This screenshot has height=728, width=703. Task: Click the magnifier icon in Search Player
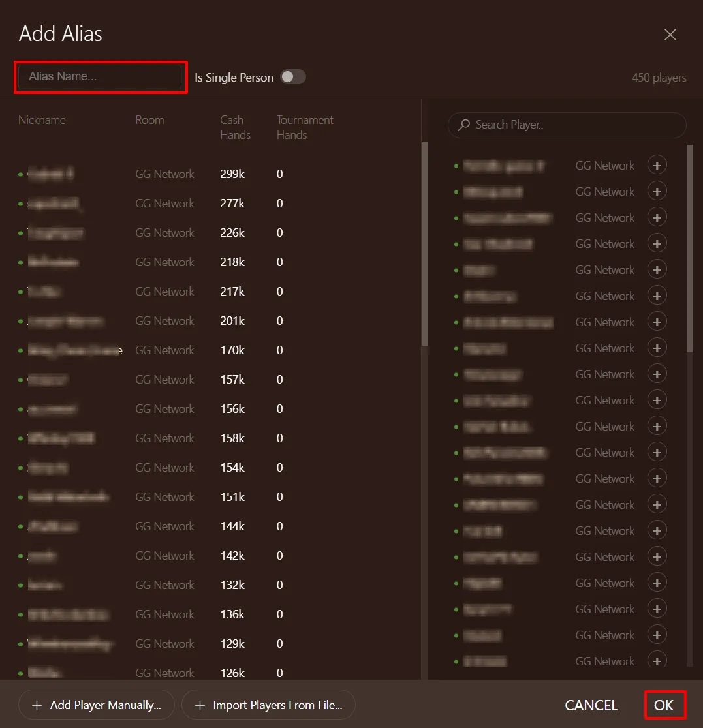click(x=464, y=125)
